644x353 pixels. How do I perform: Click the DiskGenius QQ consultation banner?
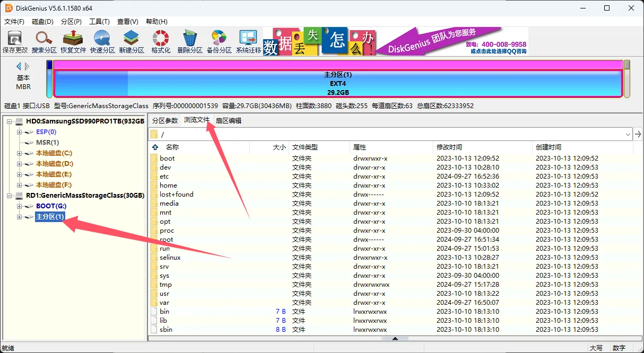[452, 42]
